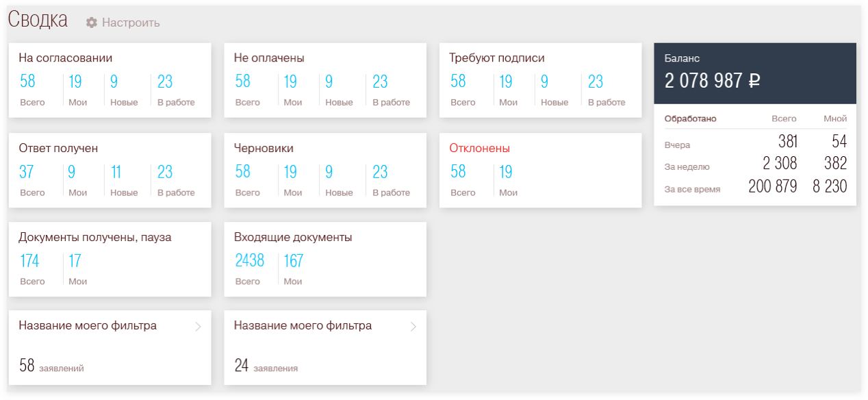Open the Настроить settings link

[x=131, y=23]
